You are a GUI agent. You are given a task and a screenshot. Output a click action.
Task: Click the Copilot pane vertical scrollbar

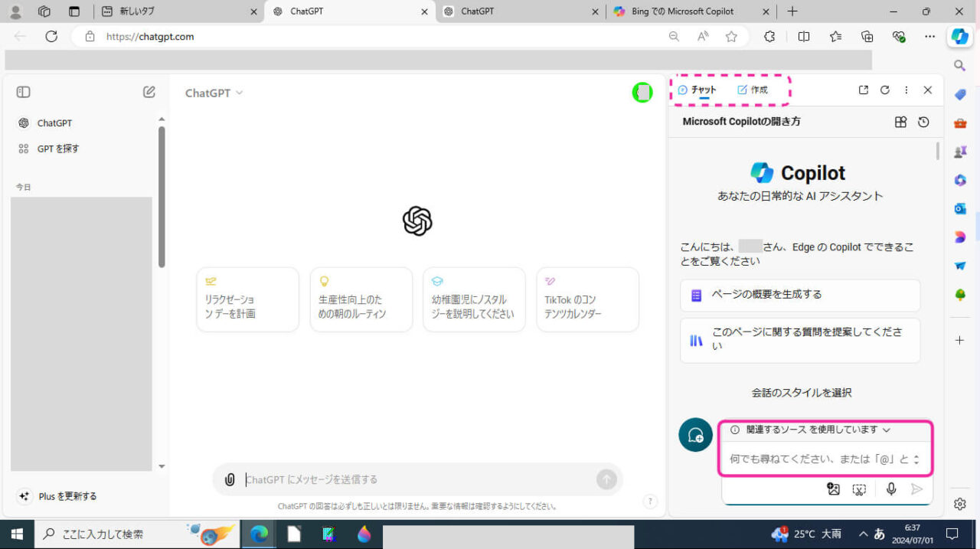[x=938, y=151]
